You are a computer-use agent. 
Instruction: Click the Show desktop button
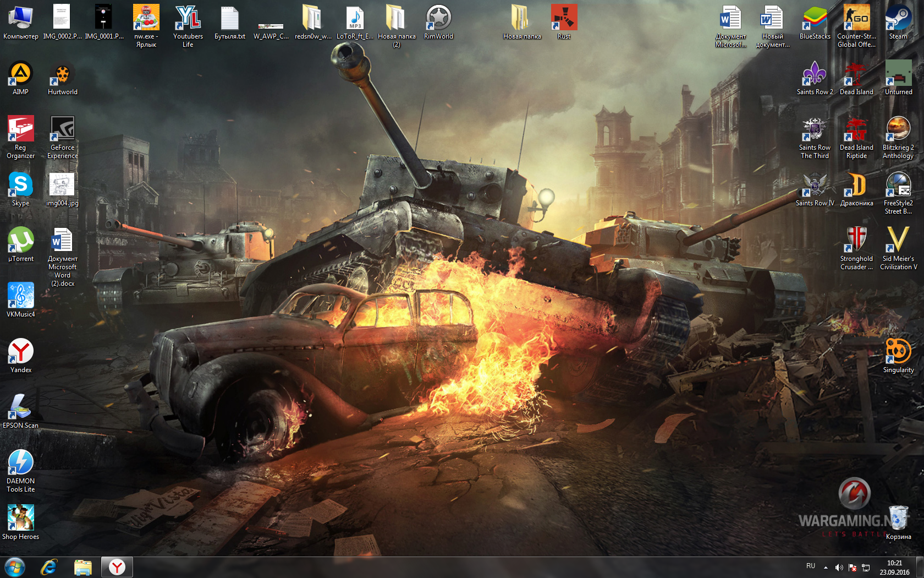tap(920, 568)
